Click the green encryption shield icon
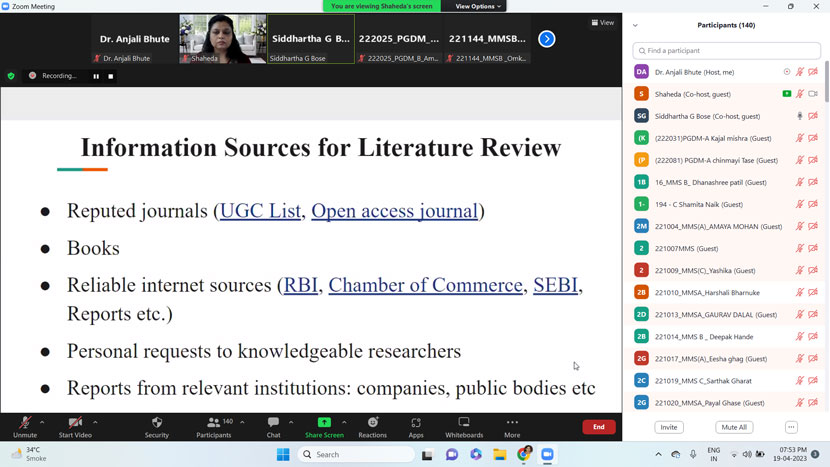Viewport: 830px width, 467px height. [11, 76]
